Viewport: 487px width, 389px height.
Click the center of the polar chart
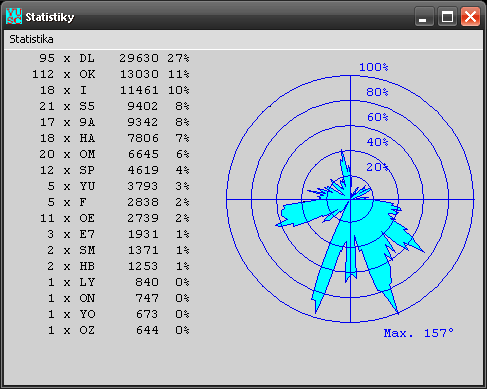pyautogui.click(x=350, y=199)
